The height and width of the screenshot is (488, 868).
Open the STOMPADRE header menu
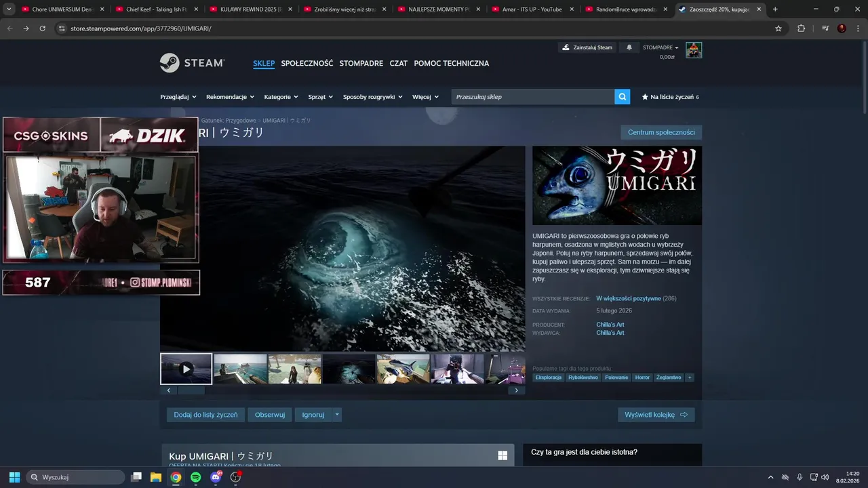pyautogui.click(x=361, y=63)
